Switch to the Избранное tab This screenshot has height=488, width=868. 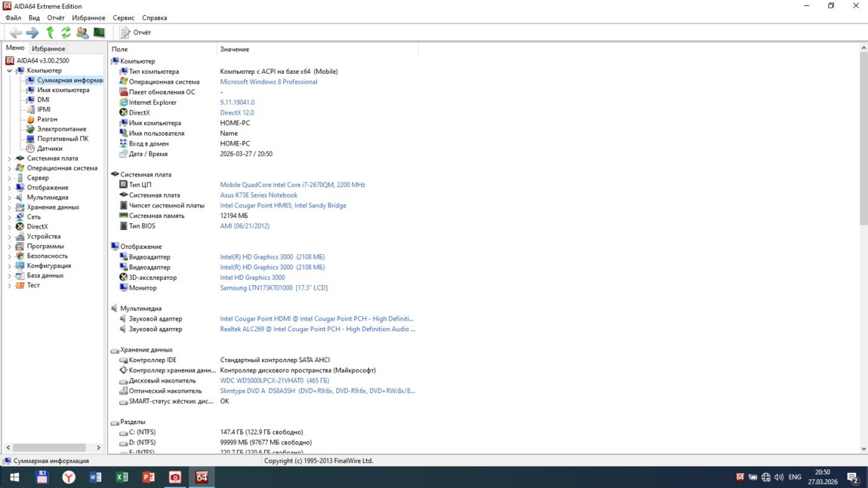[x=48, y=48]
